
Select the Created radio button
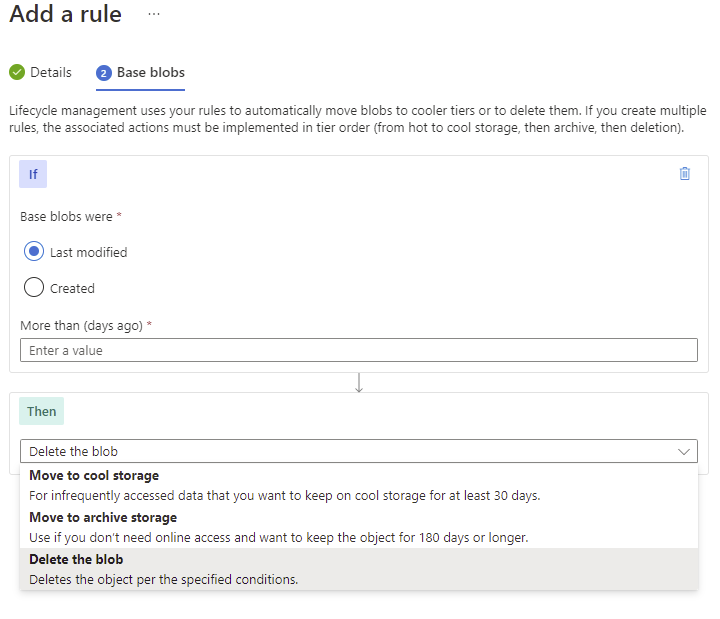coord(34,288)
